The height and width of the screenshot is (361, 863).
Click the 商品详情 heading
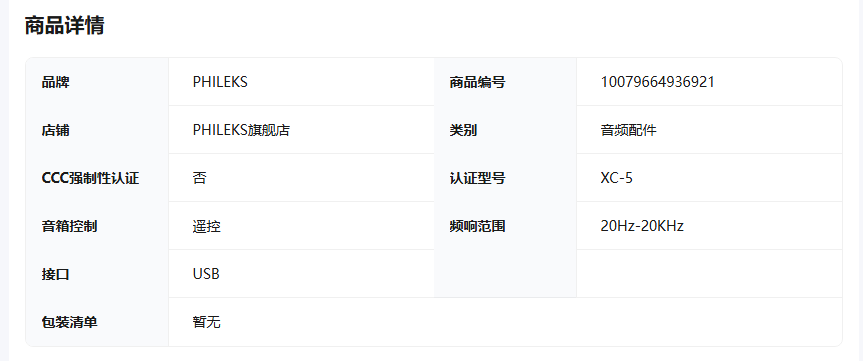coord(64,26)
